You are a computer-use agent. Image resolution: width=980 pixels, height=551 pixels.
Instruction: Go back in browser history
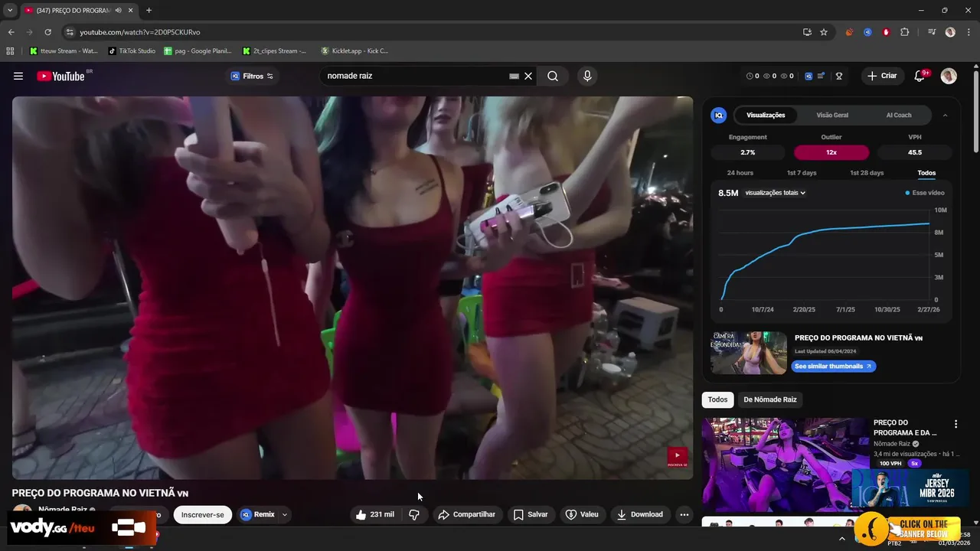pyautogui.click(x=11, y=32)
